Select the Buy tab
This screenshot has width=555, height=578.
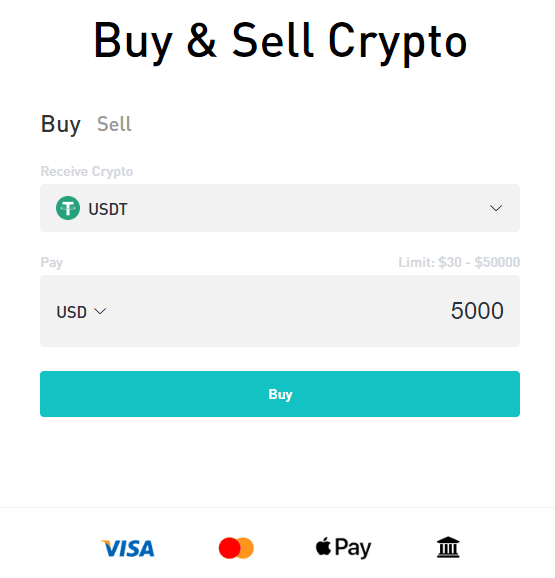point(60,125)
